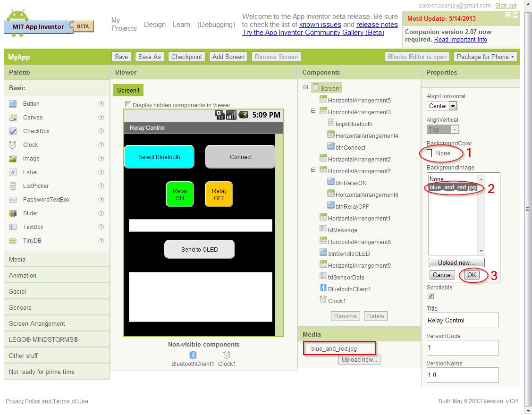532x415 pixels.
Task: Click the Button palette icon
Action: 13,104
